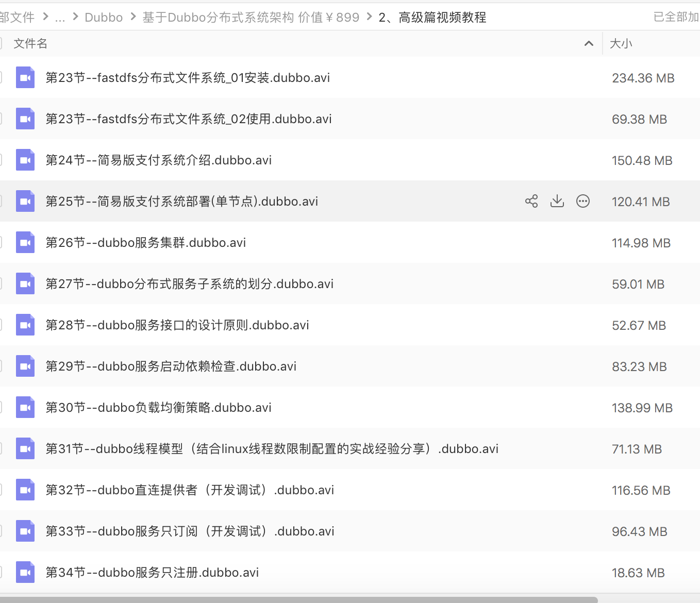Screen dimensions: 700x603
Task: Open 第27节--dubbo分布式服务子系统的划分.dubbo.avi
Action: [x=189, y=283]
